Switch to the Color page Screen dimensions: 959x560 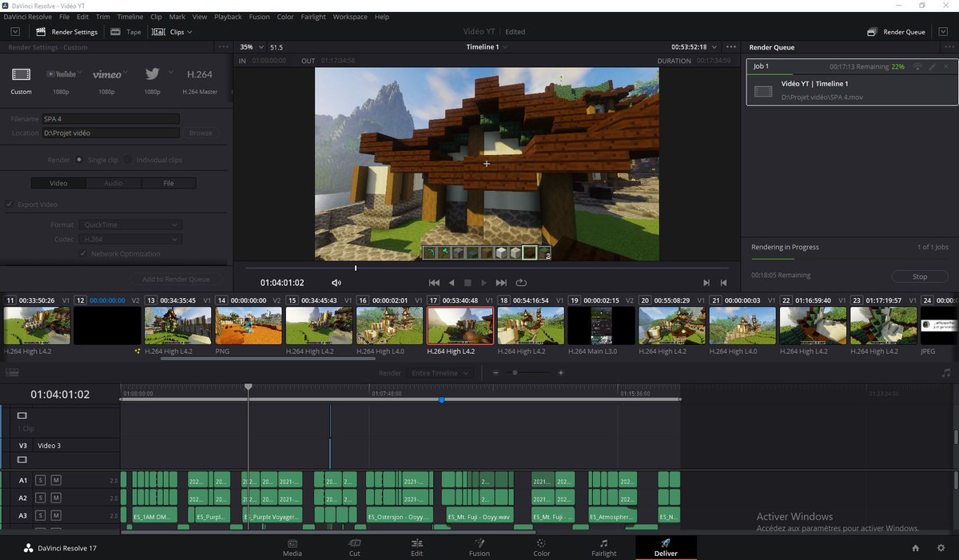click(x=542, y=547)
